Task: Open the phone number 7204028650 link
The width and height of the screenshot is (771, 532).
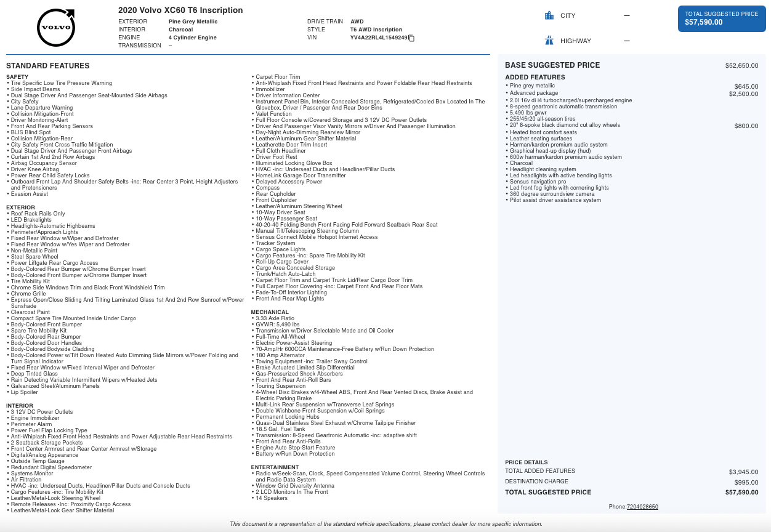Action: [642, 507]
